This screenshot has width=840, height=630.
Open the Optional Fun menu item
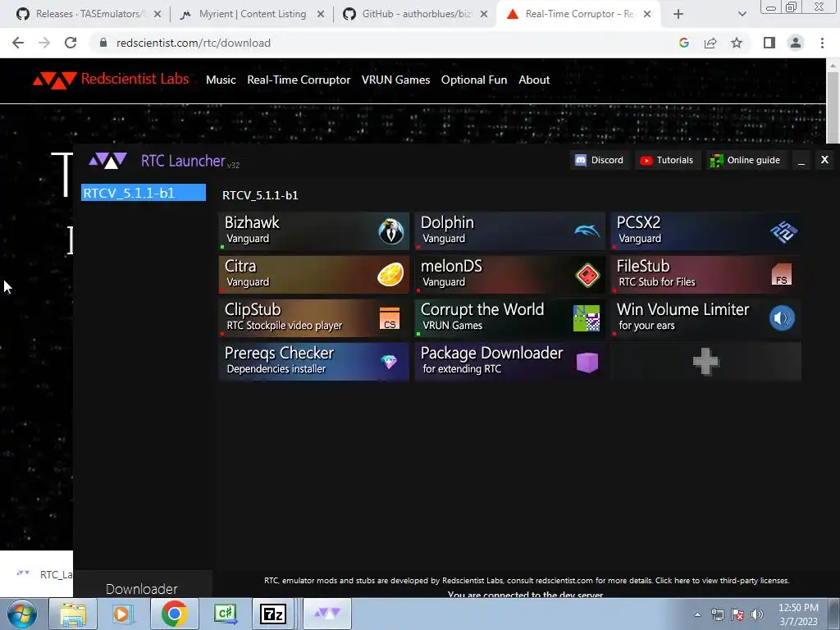[x=473, y=80]
